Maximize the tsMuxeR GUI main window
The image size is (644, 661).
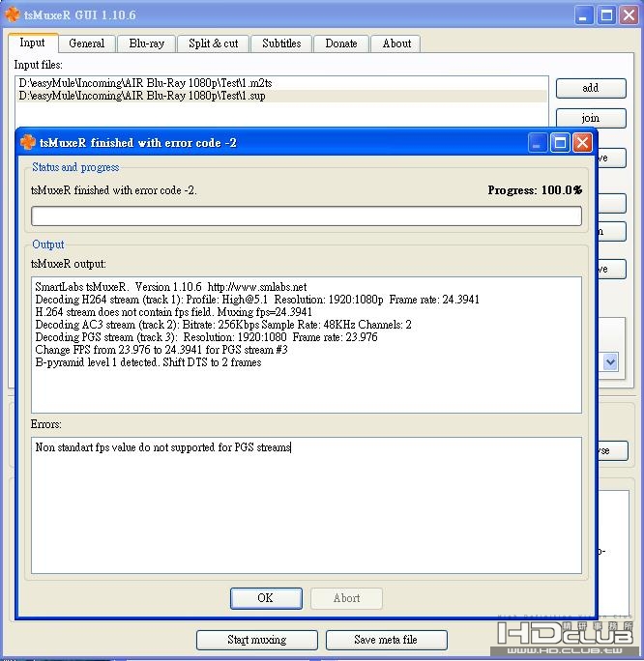(606, 15)
